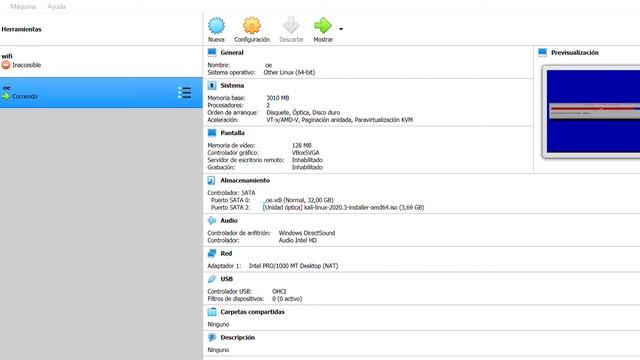Click the Inaccesible red status icon
Screen dimensions: 640x360
pyautogui.click(x=6, y=65)
